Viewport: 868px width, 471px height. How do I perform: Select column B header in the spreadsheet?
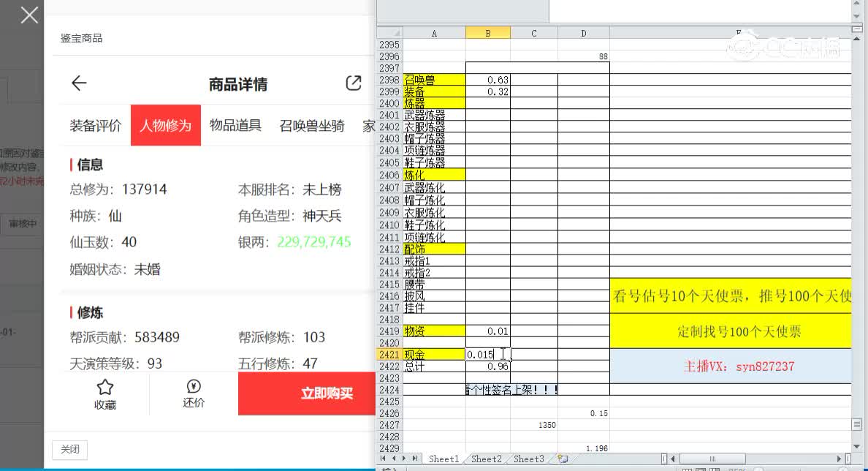click(488, 32)
